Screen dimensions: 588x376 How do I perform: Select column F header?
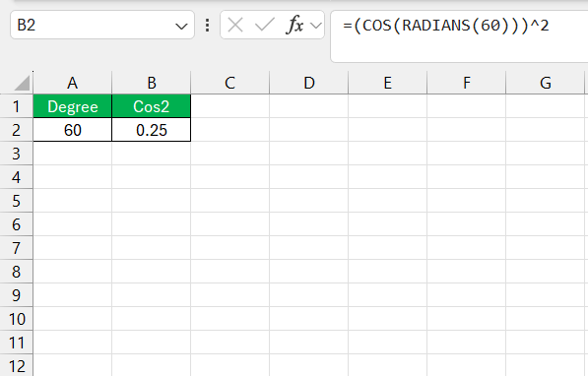pyautogui.click(x=467, y=83)
